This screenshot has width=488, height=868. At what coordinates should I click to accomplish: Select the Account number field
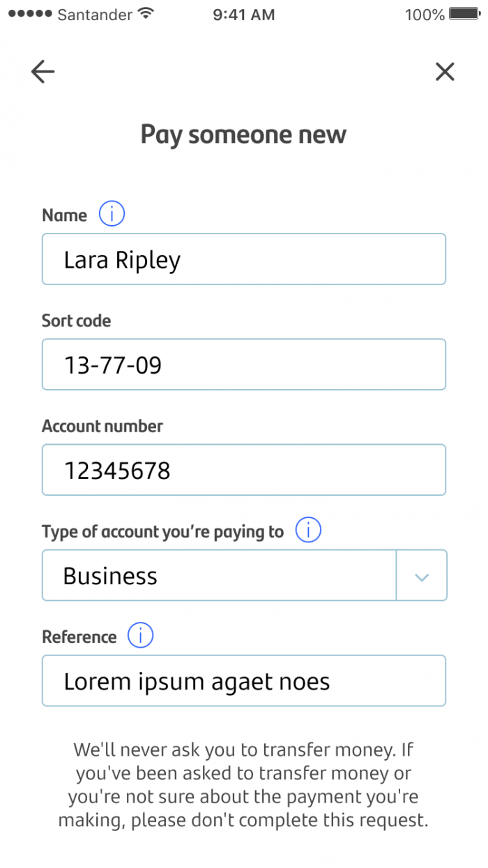tap(244, 469)
